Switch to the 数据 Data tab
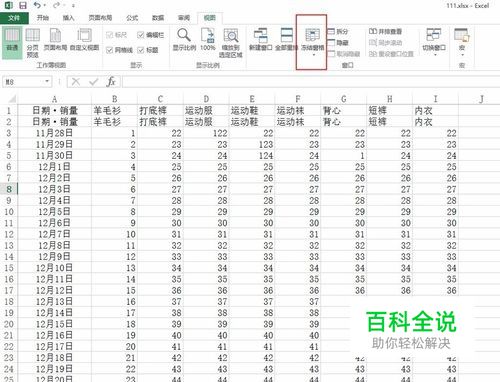The width and height of the screenshot is (500, 382). tap(158, 18)
